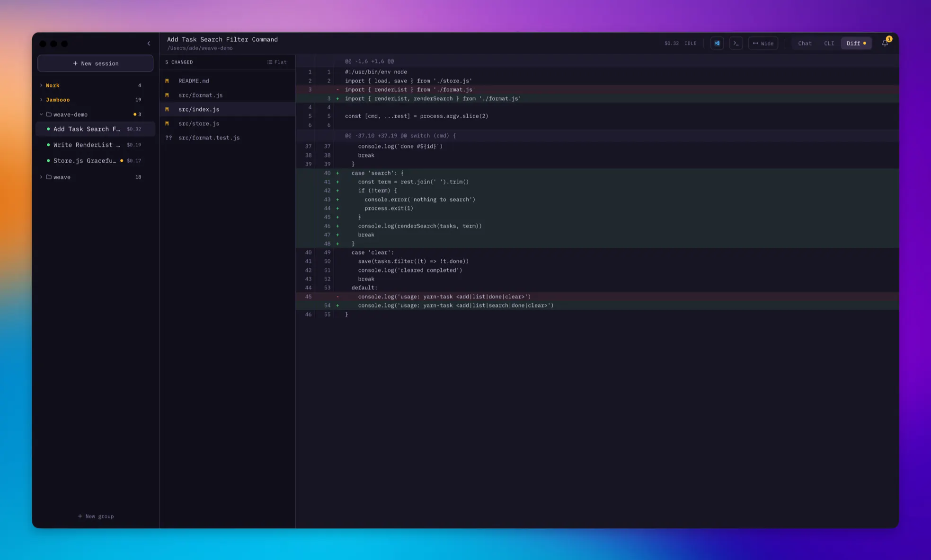Open notifications bell icon

[x=885, y=43]
